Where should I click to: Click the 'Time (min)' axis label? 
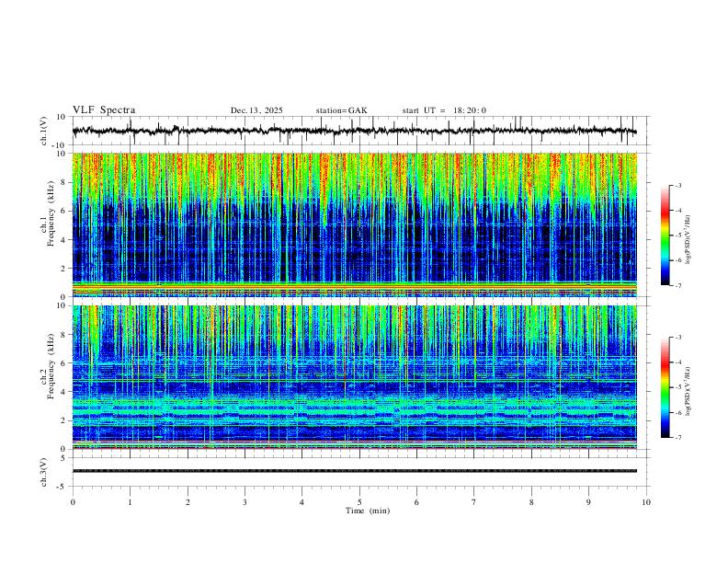click(x=368, y=511)
